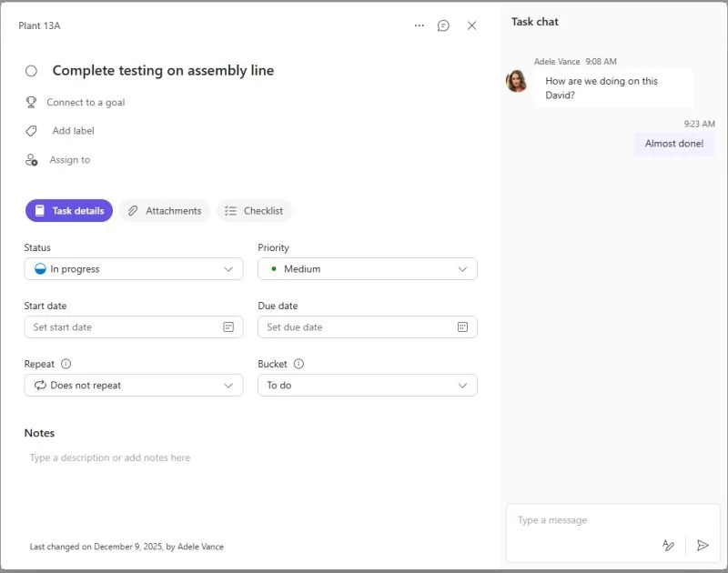Switch to the Checklist tab

pos(254,210)
